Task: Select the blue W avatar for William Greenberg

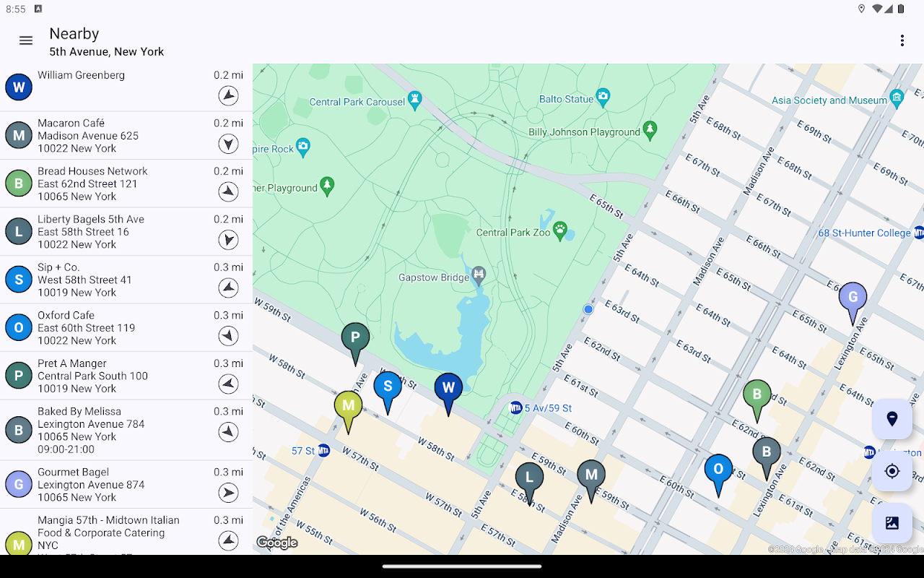Action: pyautogui.click(x=19, y=87)
